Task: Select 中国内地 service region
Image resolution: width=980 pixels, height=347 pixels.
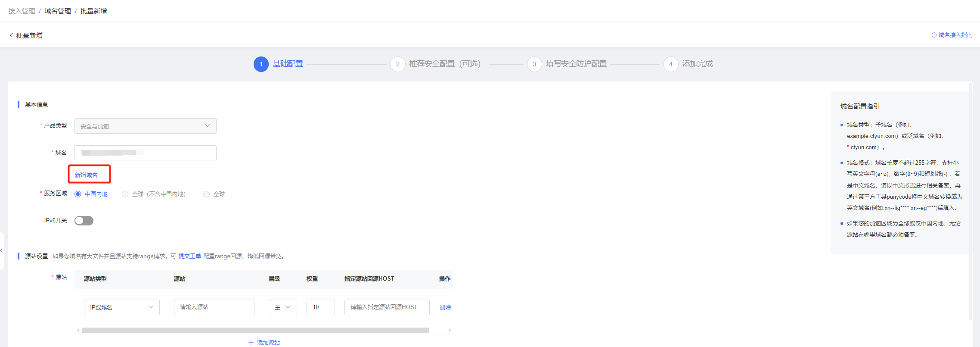Action: pyautogui.click(x=91, y=194)
